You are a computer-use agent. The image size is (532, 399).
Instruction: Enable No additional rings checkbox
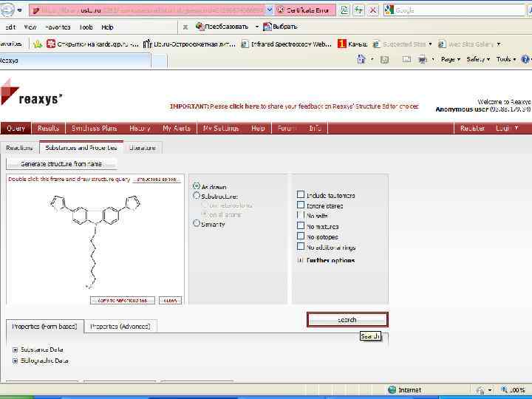pos(301,246)
